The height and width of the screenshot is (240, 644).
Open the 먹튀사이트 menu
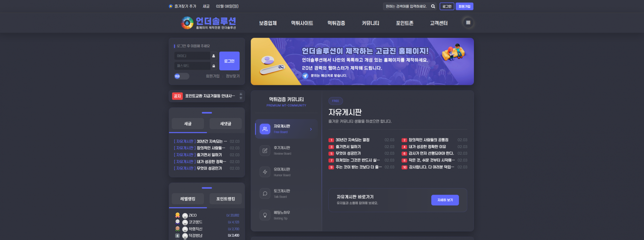302,23
